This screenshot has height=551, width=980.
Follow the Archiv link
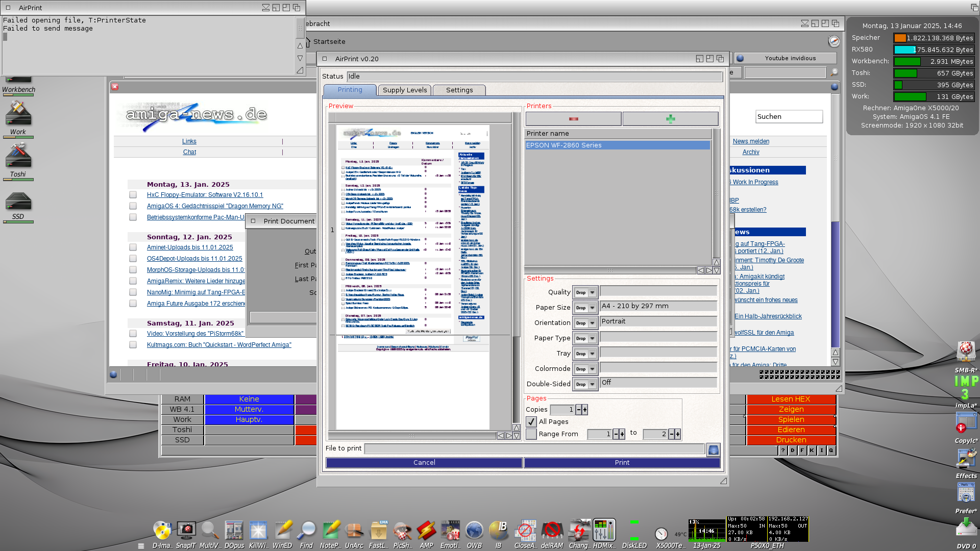751,152
